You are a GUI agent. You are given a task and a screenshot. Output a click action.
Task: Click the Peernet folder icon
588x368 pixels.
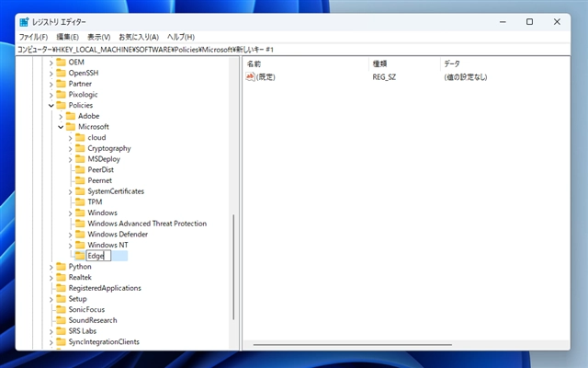80,180
